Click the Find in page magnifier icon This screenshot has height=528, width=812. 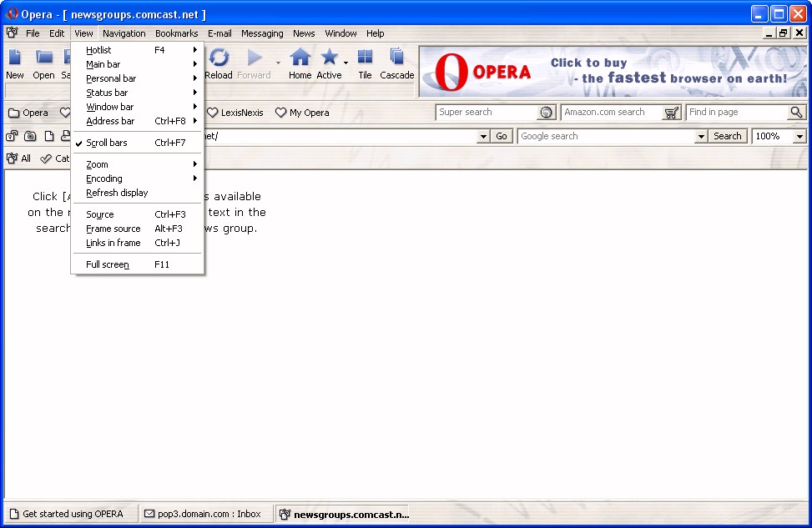click(796, 113)
